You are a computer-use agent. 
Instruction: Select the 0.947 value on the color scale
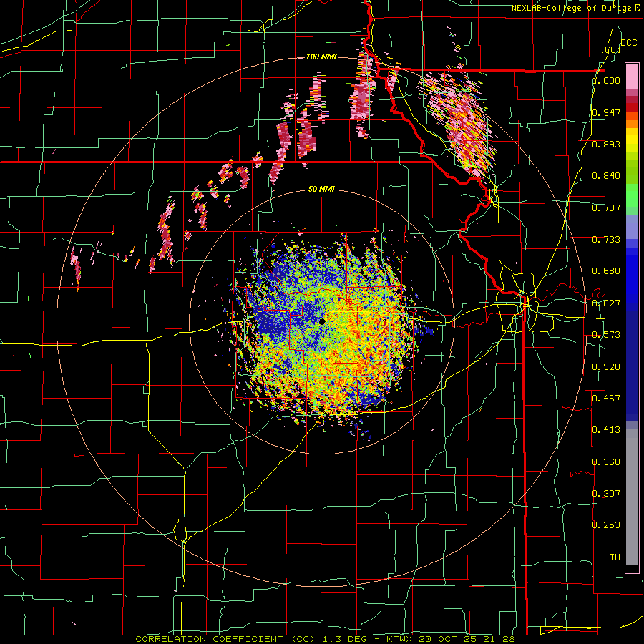(606, 112)
